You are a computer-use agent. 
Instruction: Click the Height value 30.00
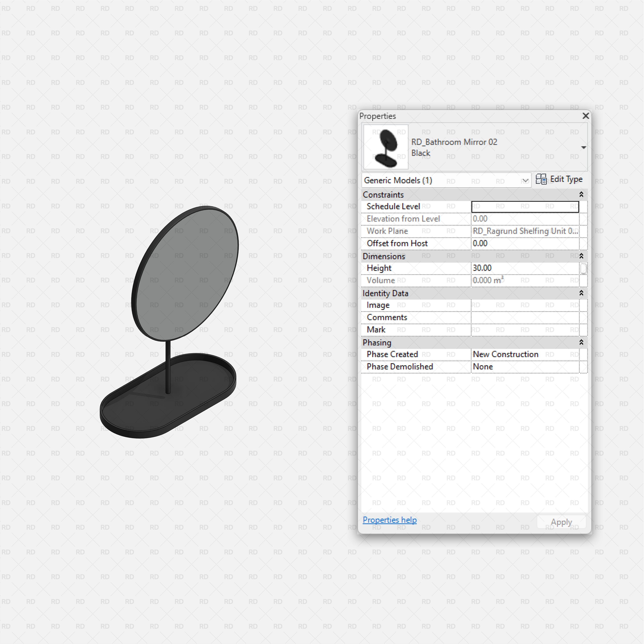tap(525, 268)
